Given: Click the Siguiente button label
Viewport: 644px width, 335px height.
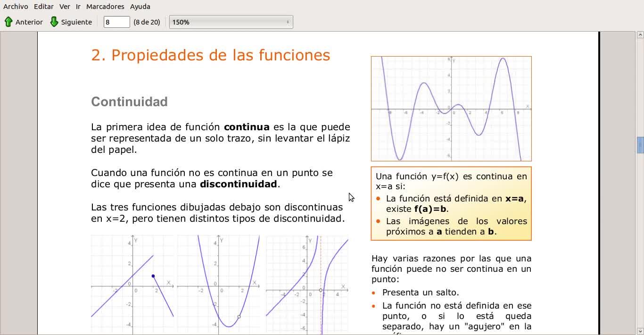Looking at the screenshot, I should pyautogui.click(x=76, y=22).
